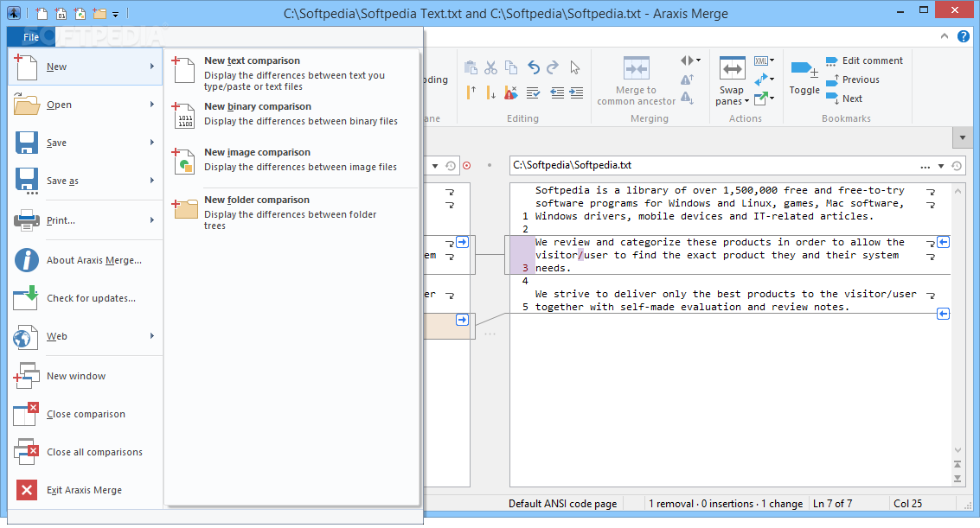Expand the Print submenu arrow
The width and height of the screenshot is (980, 528).
coord(152,219)
